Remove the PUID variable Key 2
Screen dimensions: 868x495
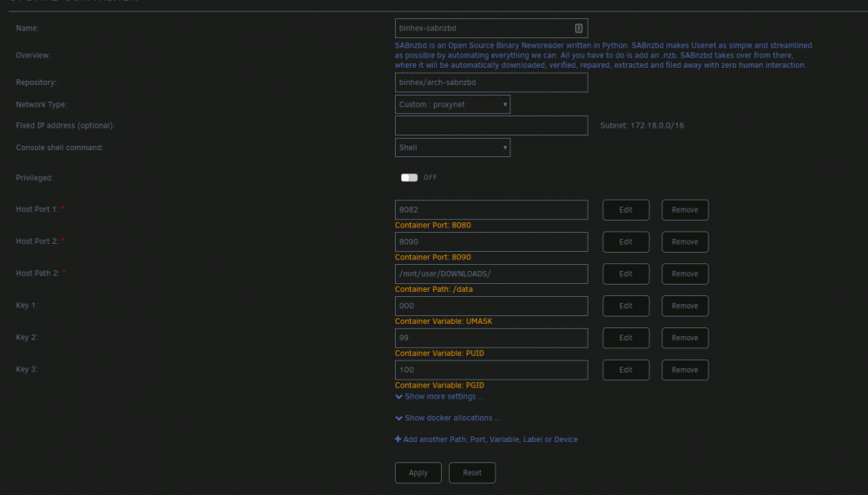tap(685, 338)
